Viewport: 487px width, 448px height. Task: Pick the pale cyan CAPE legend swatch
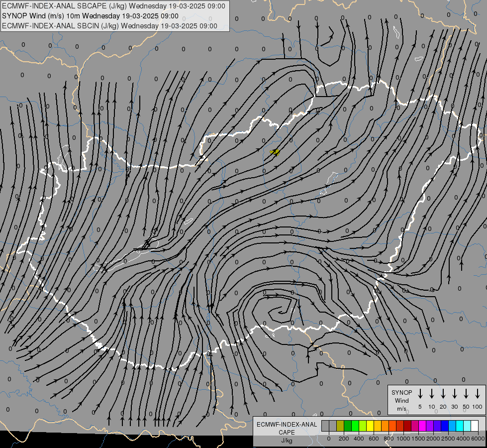tap(468, 426)
